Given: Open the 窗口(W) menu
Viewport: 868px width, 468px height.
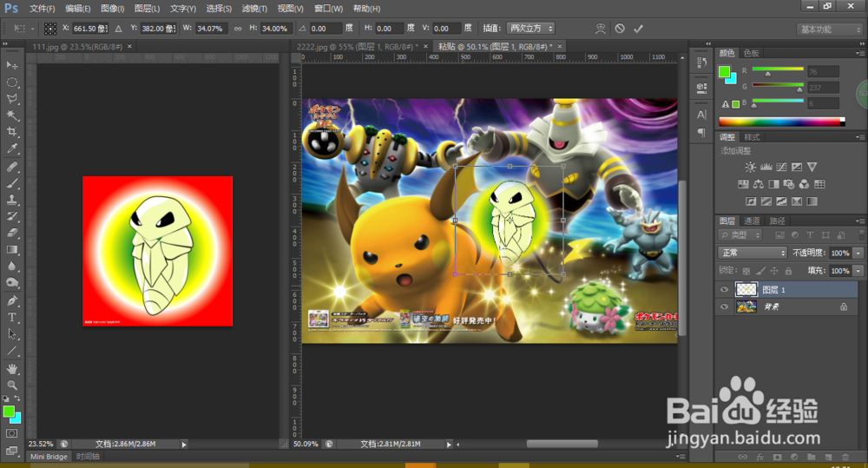Looking at the screenshot, I should click(328, 9).
